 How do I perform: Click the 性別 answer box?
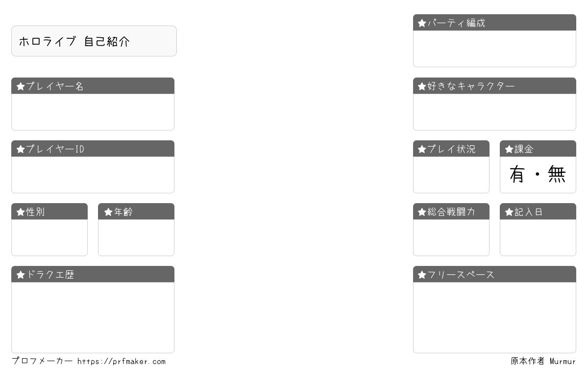click(49, 237)
